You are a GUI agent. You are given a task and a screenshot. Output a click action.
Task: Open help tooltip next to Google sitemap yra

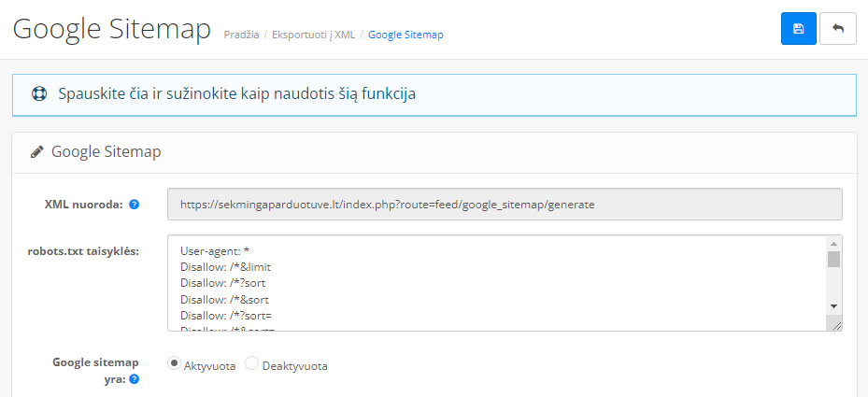pyautogui.click(x=134, y=379)
